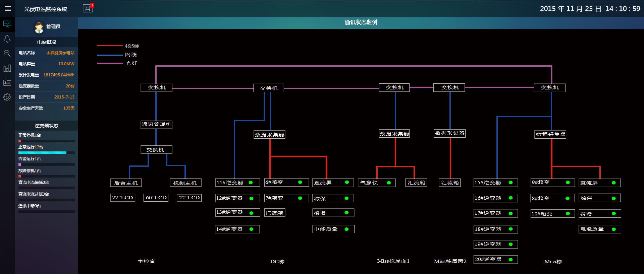Select the 视频主机 node

pyautogui.click(x=185, y=183)
